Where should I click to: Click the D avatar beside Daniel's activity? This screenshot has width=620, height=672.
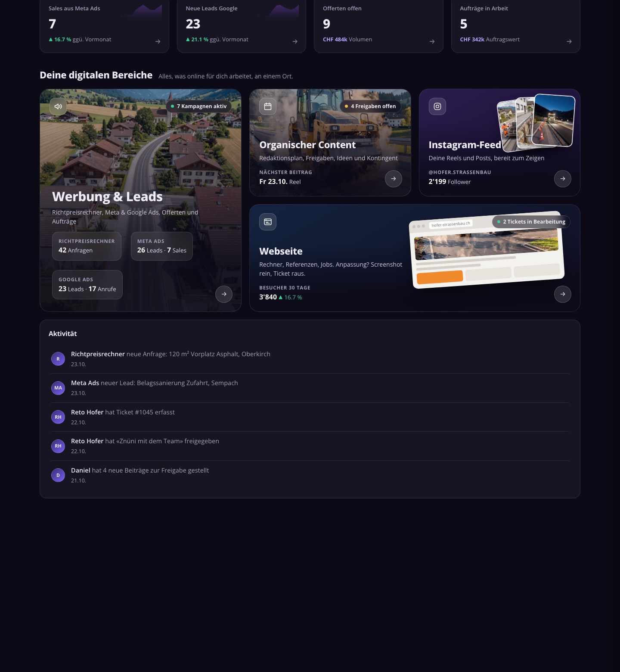click(58, 475)
